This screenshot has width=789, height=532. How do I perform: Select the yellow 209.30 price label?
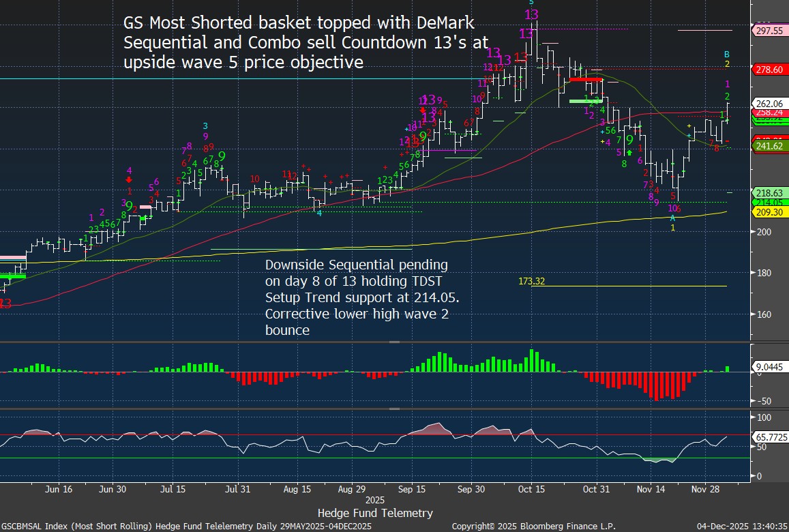click(769, 212)
